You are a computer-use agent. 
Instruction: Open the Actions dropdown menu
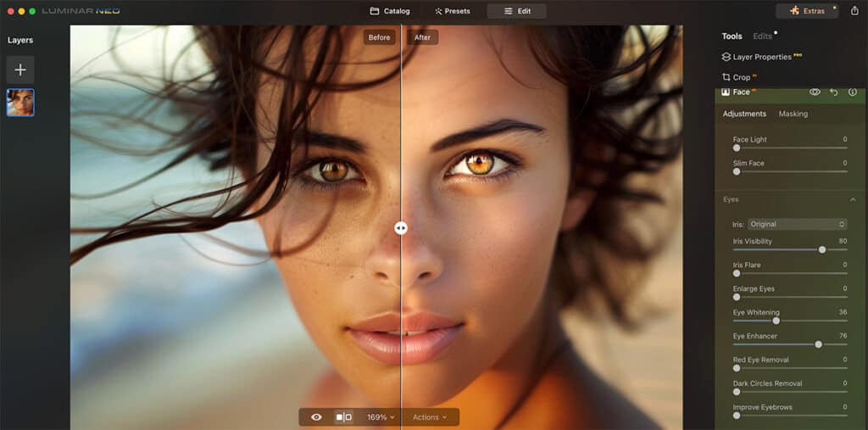pos(430,417)
